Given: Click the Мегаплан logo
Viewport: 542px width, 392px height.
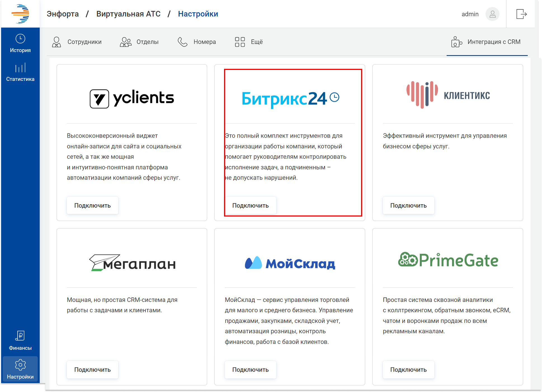Looking at the screenshot, I should point(132,262).
